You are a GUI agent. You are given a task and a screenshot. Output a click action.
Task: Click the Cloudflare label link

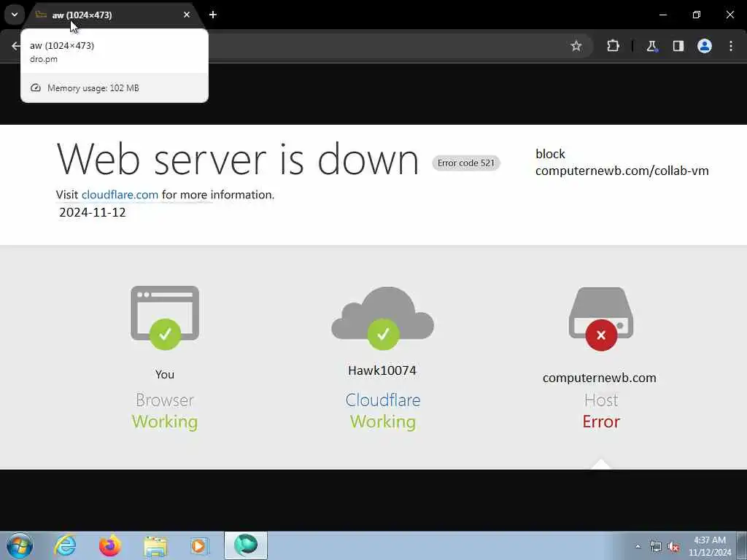tap(383, 400)
